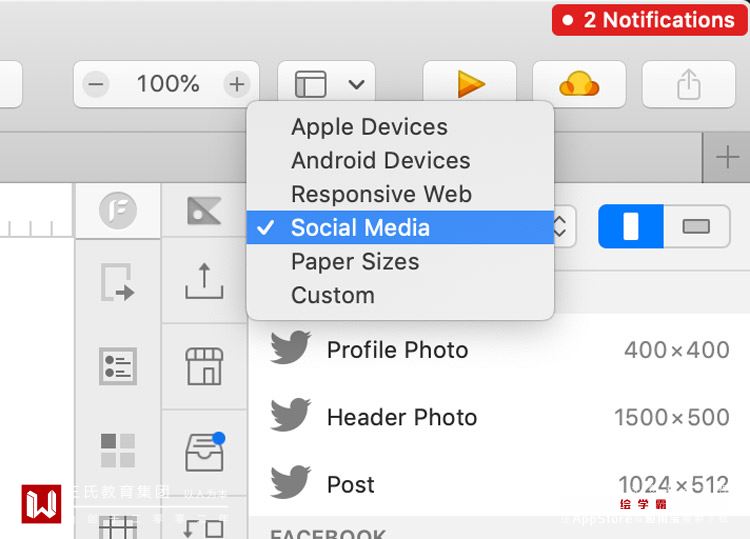Click the orange Preview play button
Screen dimensions: 750x539
pyautogui.click(x=469, y=85)
